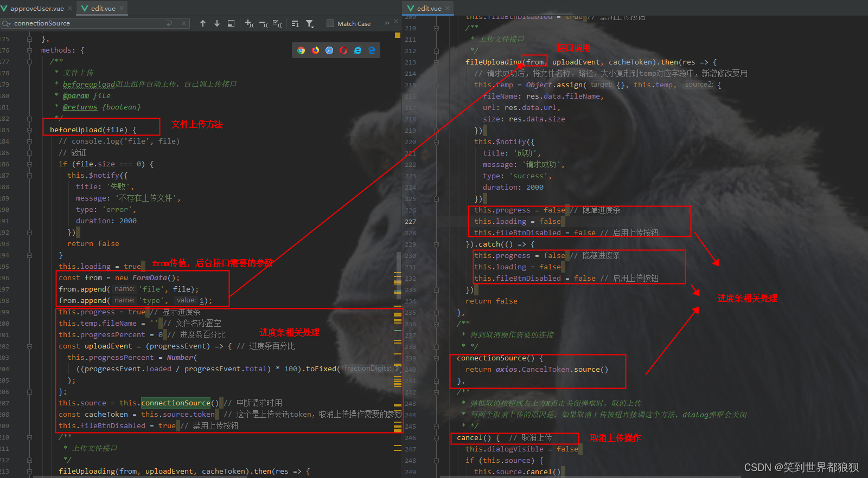Close the find bar
This screenshot has height=478, width=868.
(x=397, y=21)
